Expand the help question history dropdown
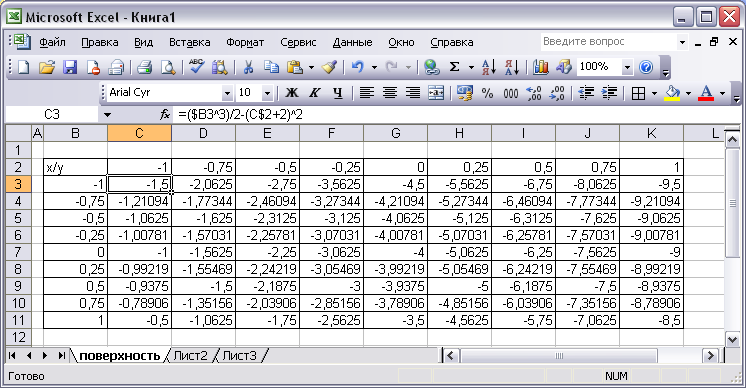 pyautogui.click(x=682, y=42)
